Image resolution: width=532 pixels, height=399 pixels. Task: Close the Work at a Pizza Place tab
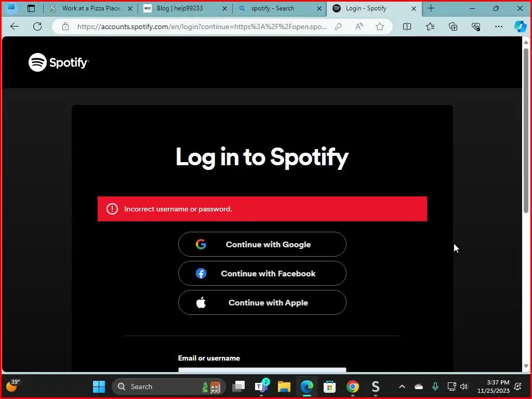(130, 9)
